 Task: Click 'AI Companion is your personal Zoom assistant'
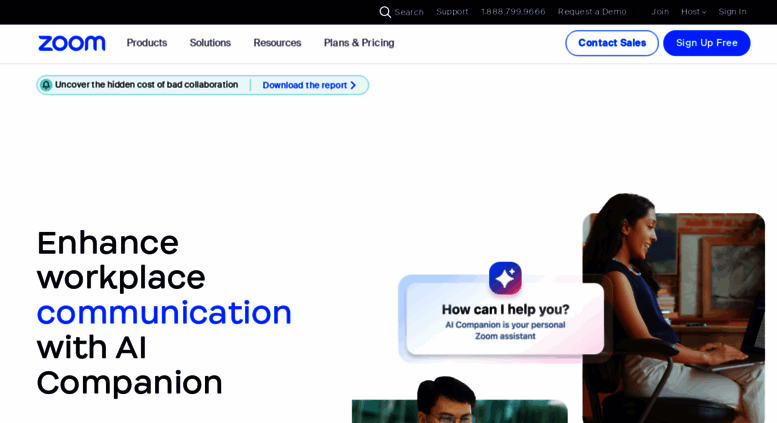[x=505, y=330]
